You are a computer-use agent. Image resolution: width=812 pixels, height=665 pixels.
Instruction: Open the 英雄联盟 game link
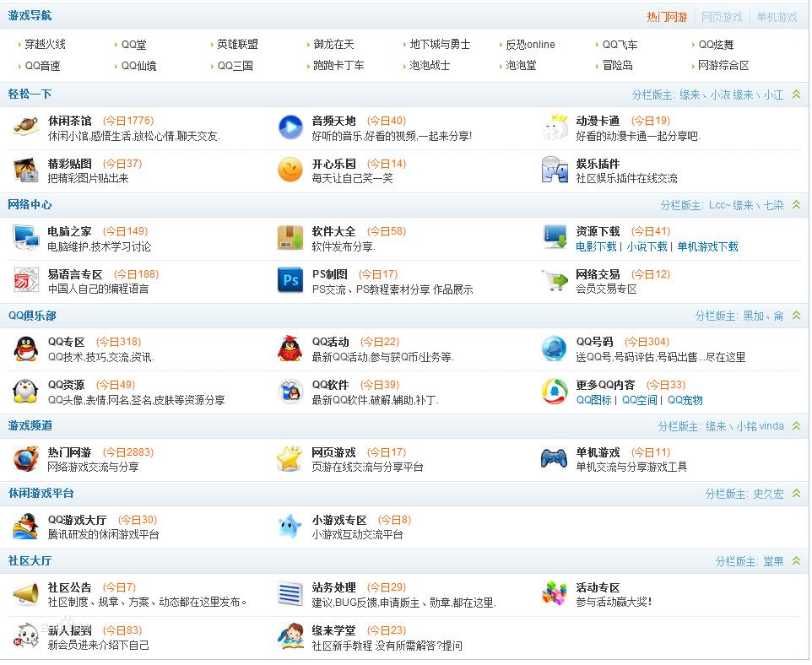[237, 45]
